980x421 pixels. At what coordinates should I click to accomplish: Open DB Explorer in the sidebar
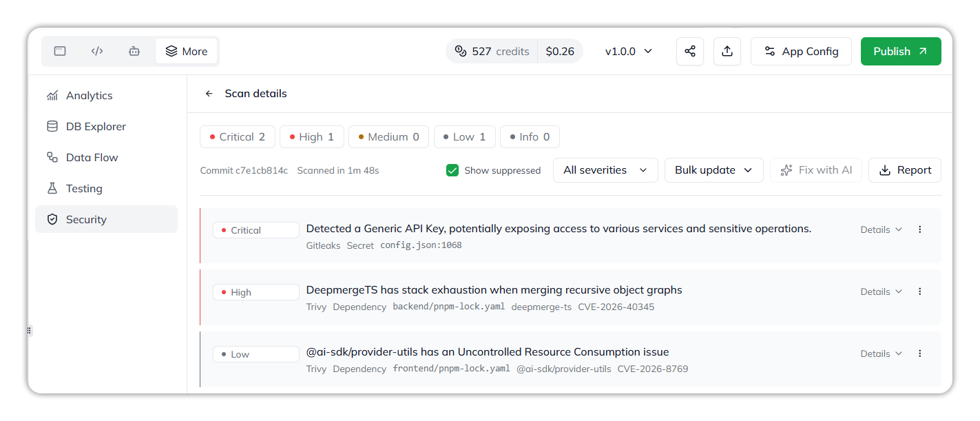click(x=107, y=127)
